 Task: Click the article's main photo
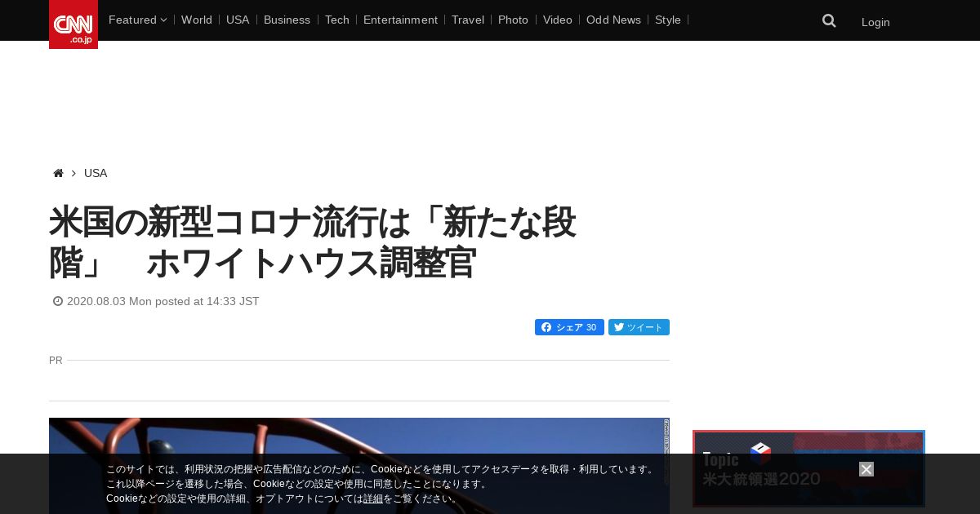(x=359, y=466)
